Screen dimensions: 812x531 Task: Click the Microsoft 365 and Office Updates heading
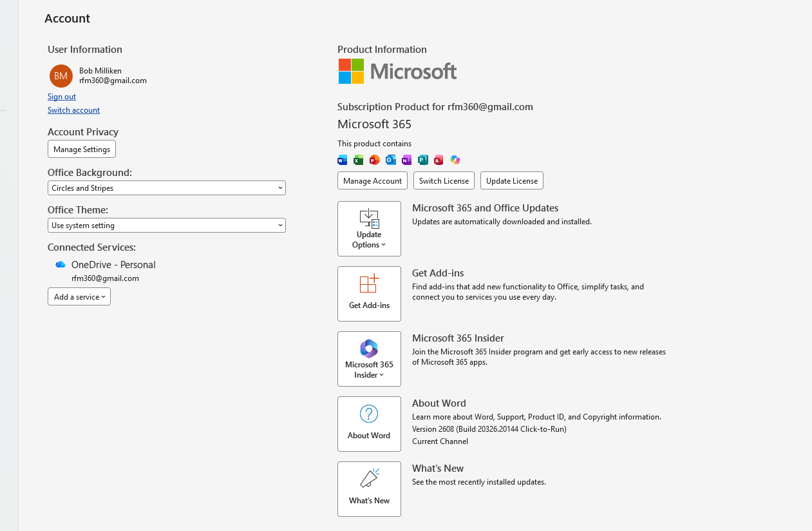(x=486, y=208)
